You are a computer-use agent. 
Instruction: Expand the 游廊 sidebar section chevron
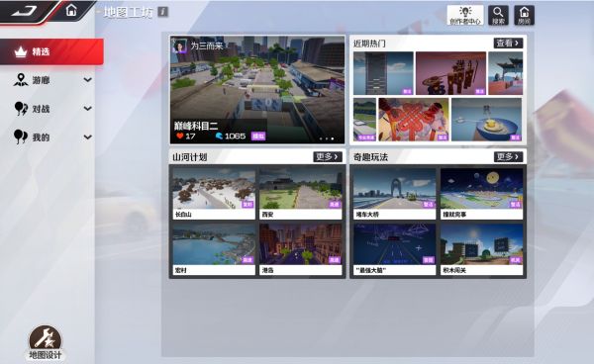click(x=87, y=80)
